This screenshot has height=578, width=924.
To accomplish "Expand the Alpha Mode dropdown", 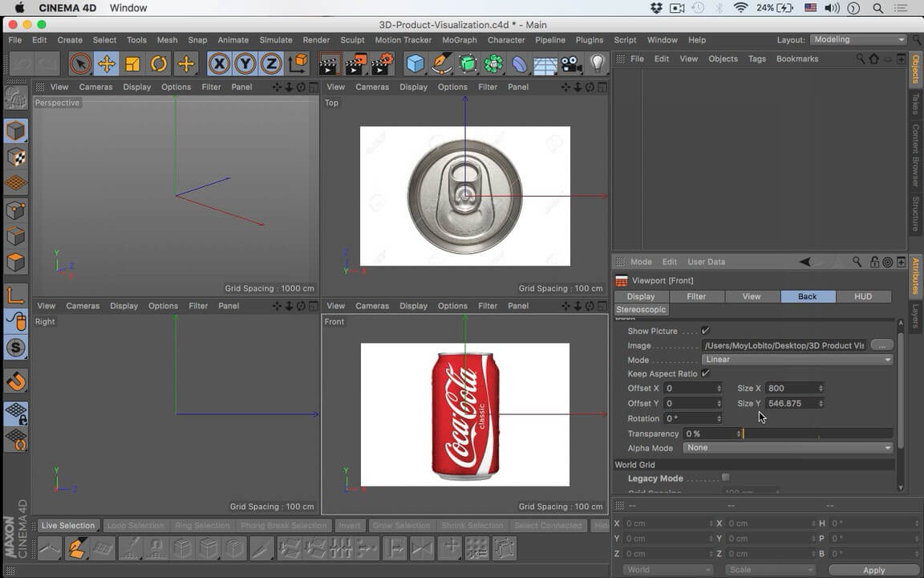I will tap(788, 448).
